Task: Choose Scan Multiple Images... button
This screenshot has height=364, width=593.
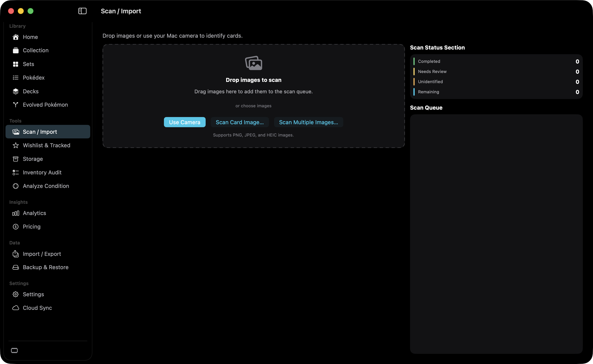Action: (x=308, y=122)
